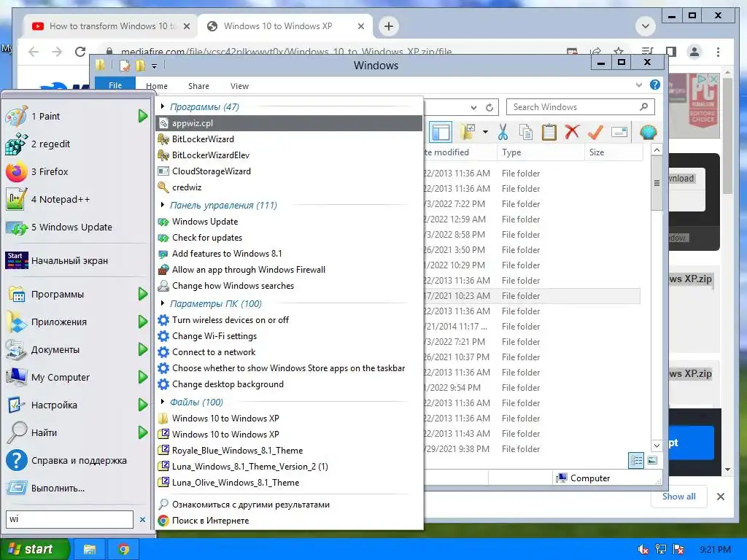The height and width of the screenshot is (560, 747).
Task: Collapse the Параметры ПК (100) results group
Action: pos(163,303)
